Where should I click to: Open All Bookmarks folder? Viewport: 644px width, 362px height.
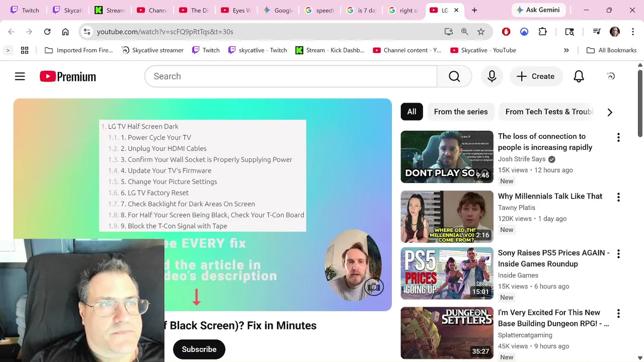tap(612, 50)
